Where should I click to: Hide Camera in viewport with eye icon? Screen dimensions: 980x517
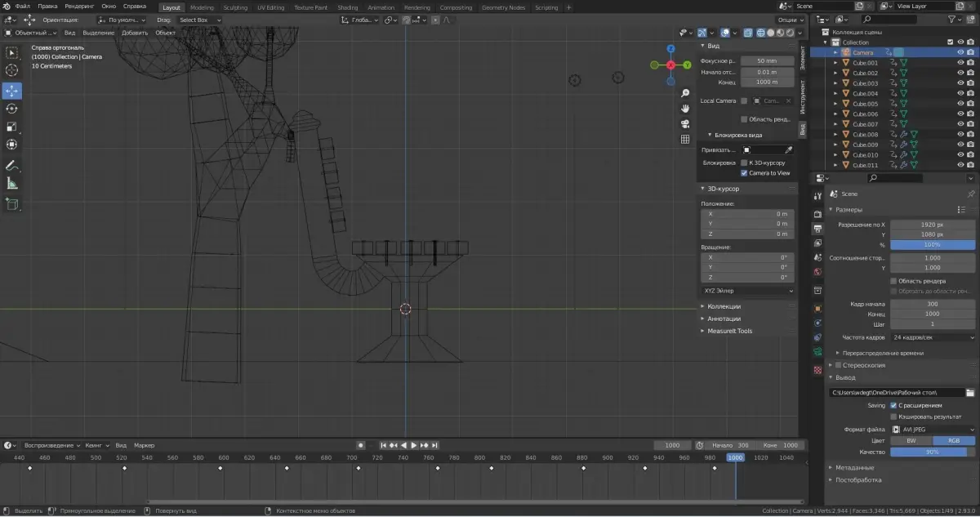pyautogui.click(x=960, y=52)
